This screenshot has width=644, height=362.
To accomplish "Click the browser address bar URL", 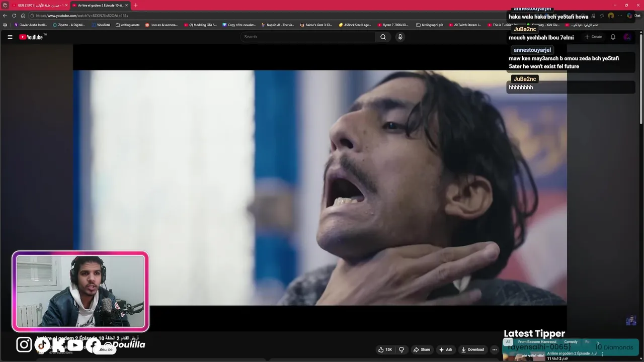I will [82, 16].
